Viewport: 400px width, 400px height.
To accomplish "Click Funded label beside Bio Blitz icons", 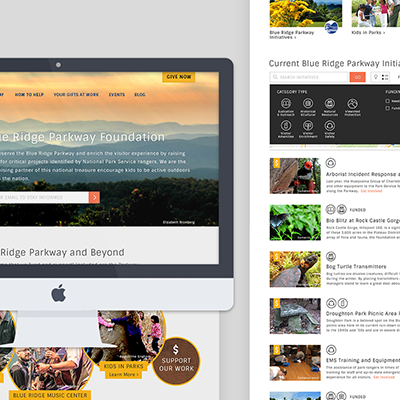I will point(358,210).
